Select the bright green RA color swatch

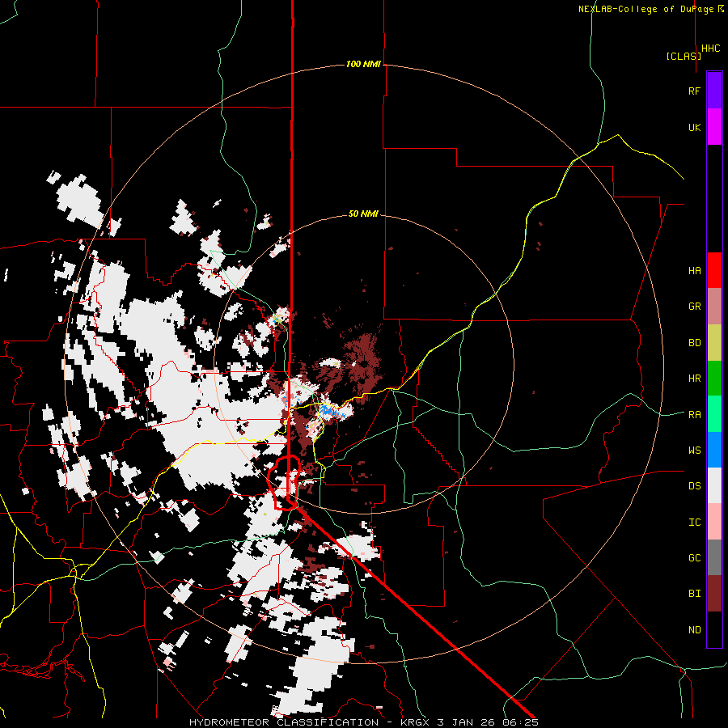714,414
